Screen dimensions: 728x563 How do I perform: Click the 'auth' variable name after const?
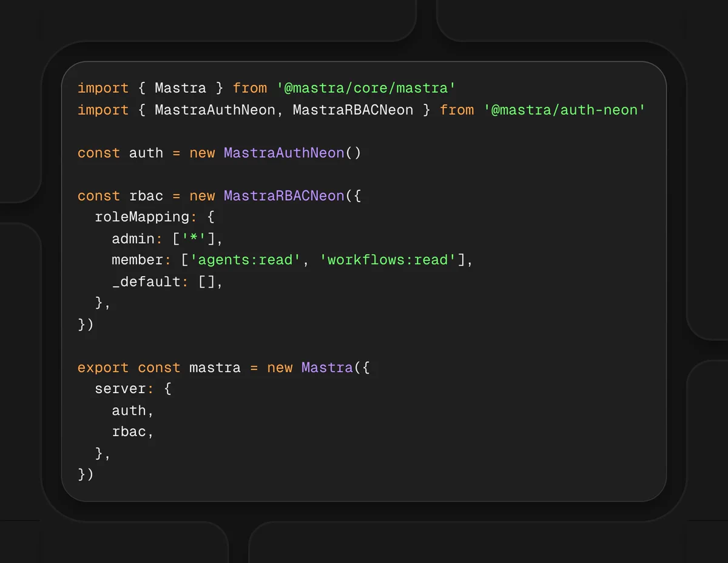tap(146, 153)
